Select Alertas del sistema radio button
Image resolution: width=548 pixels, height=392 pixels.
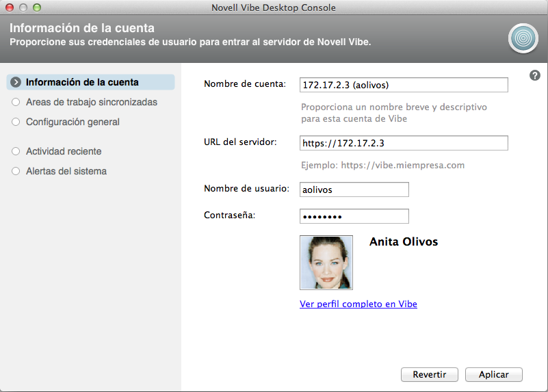click(x=16, y=171)
